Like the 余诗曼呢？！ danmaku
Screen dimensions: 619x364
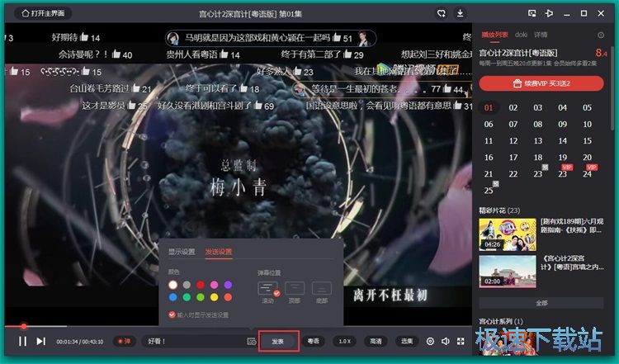[116, 54]
